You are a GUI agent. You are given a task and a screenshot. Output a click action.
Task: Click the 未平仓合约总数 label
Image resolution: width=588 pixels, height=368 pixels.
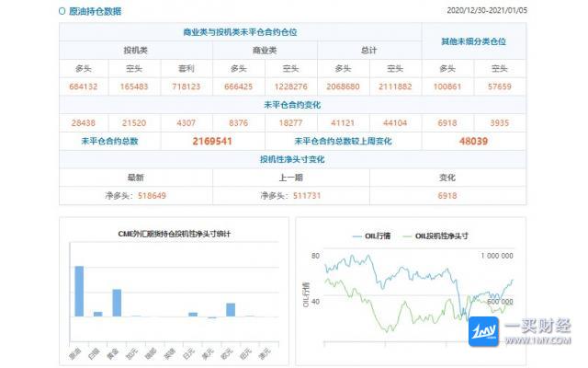(x=110, y=142)
